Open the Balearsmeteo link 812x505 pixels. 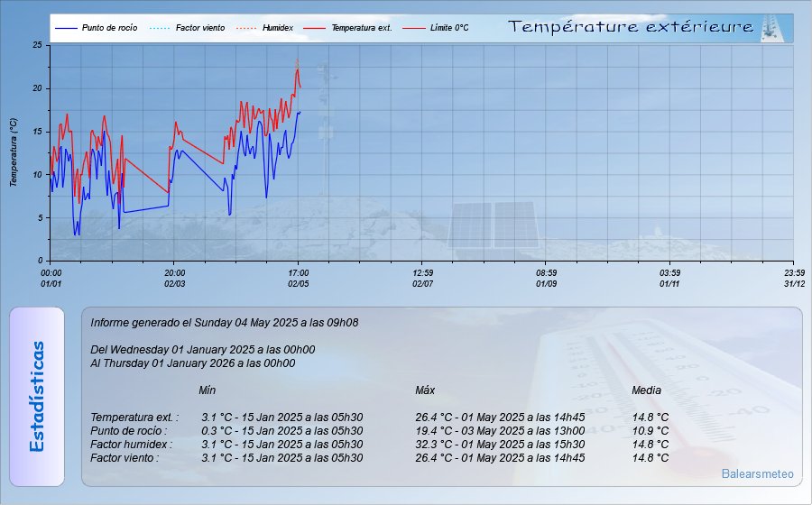point(757,473)
